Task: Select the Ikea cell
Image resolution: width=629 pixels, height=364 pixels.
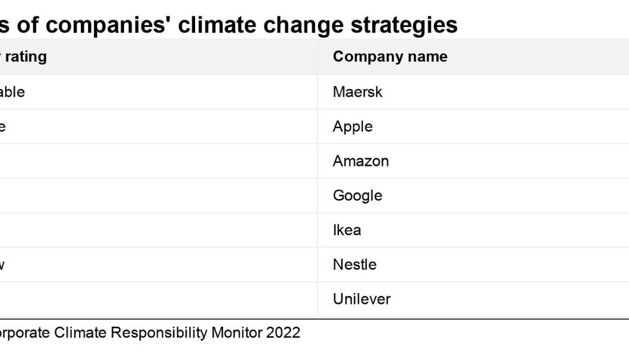Action: click(347, 229)
